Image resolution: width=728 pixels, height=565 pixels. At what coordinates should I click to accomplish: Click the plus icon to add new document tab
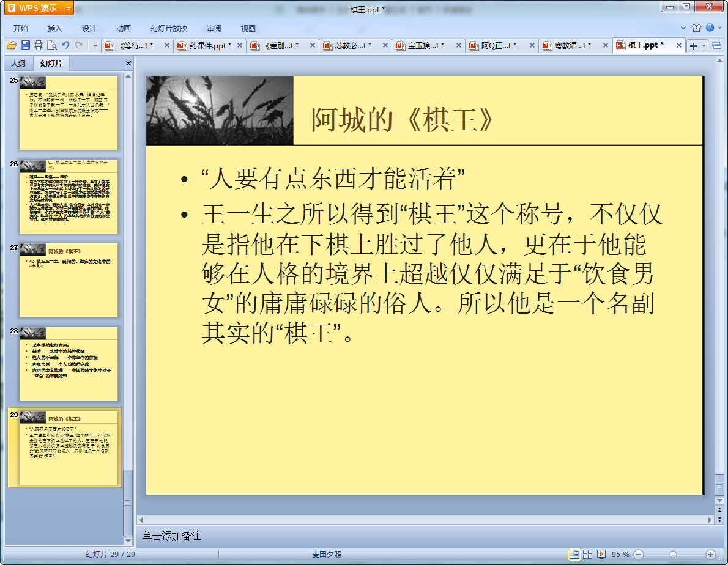693,46
